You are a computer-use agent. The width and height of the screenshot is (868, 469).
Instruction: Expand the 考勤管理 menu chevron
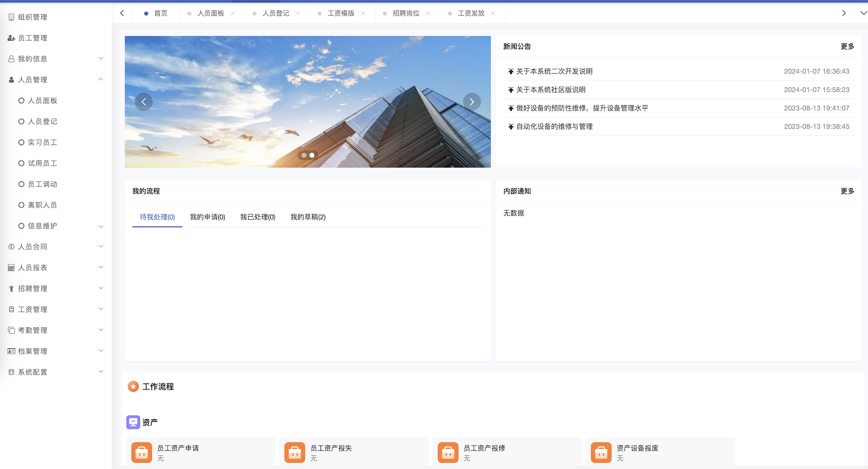101,330
